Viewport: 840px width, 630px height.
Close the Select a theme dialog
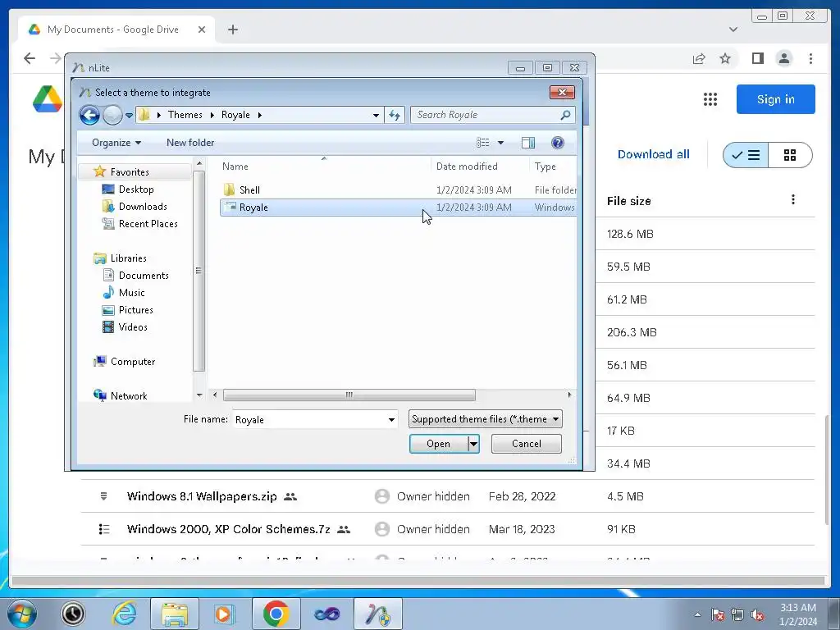[x=562, y=92]
